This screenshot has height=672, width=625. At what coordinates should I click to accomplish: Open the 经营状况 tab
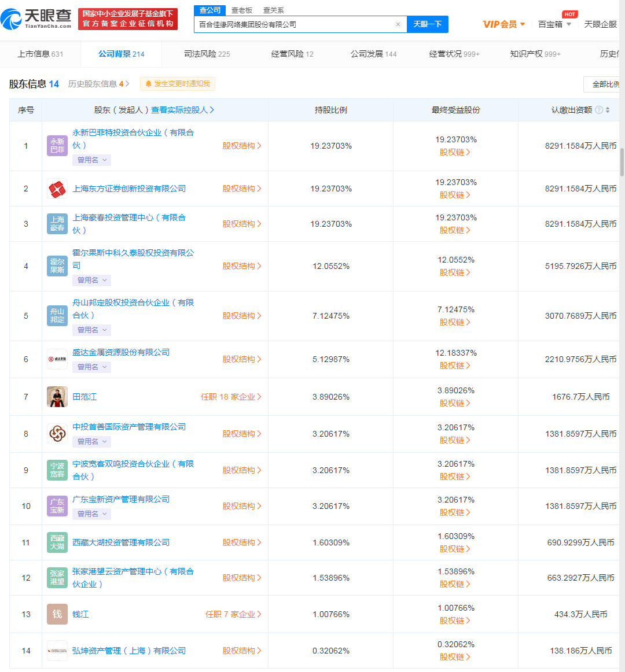[454, 54]
